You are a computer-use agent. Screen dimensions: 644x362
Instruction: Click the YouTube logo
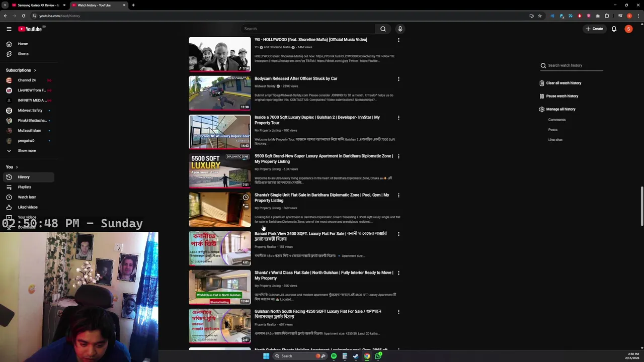pyautogui.click(x=30, y=29)
